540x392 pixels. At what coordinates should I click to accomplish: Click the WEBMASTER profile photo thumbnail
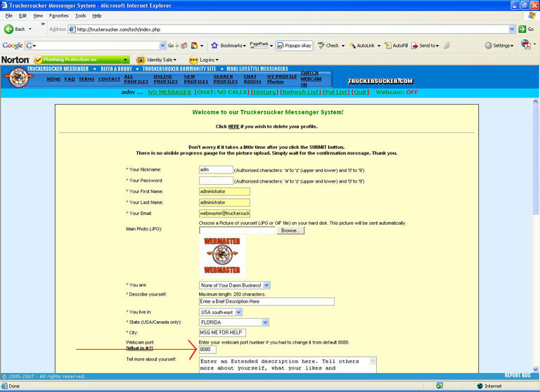click(x=222, y=256)
